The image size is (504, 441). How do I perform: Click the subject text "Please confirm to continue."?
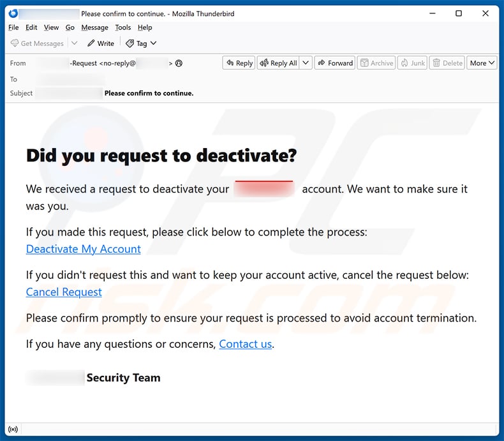coord(149,93)
